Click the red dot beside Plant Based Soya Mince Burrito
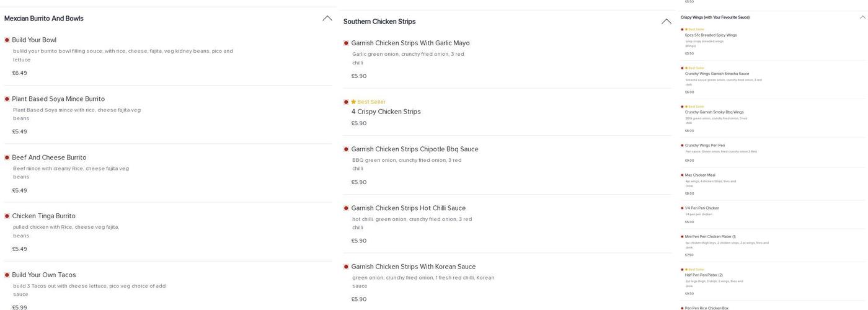 pyautogui.click(x=7, y=99)
